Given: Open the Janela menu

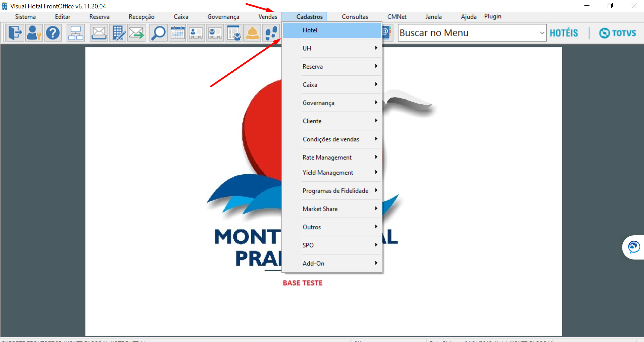Looking at the screenshot, I should click(x=433, y=17).
